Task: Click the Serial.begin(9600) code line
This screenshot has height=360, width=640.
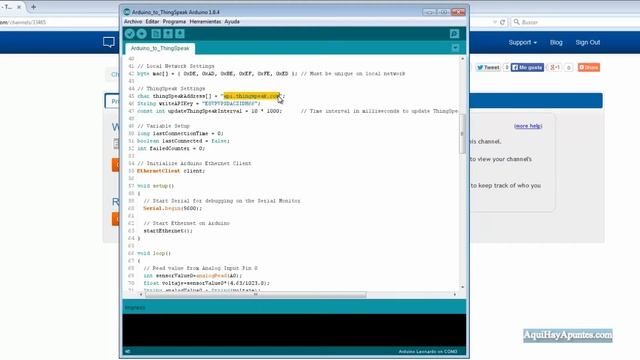Action: click(x=172, y=208)
